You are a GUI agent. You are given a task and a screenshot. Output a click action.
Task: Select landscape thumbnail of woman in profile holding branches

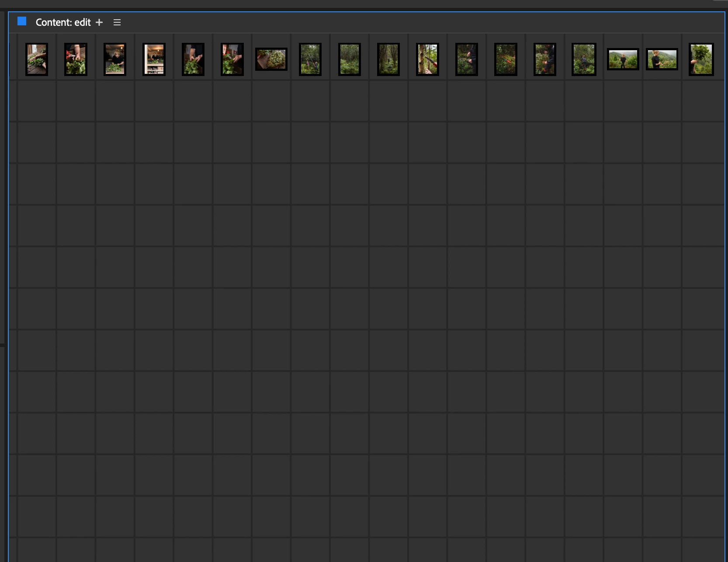[x=662, y=59]
